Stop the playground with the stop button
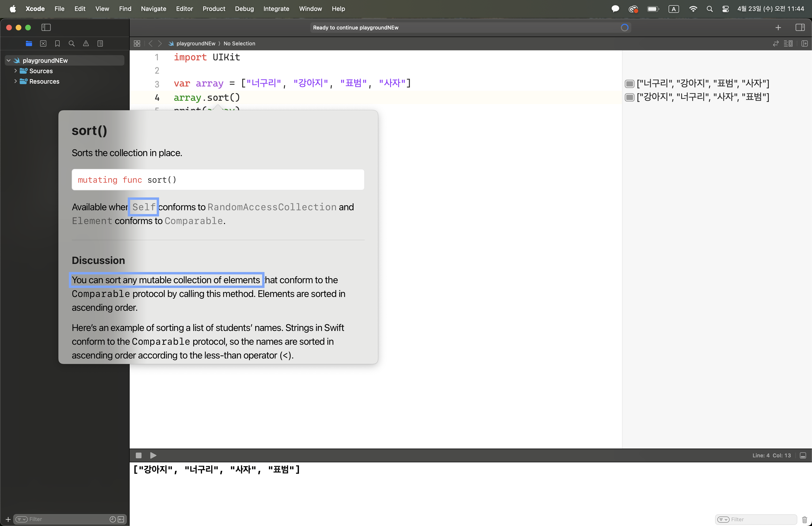The image size is (812, 526). coord(138,455)
